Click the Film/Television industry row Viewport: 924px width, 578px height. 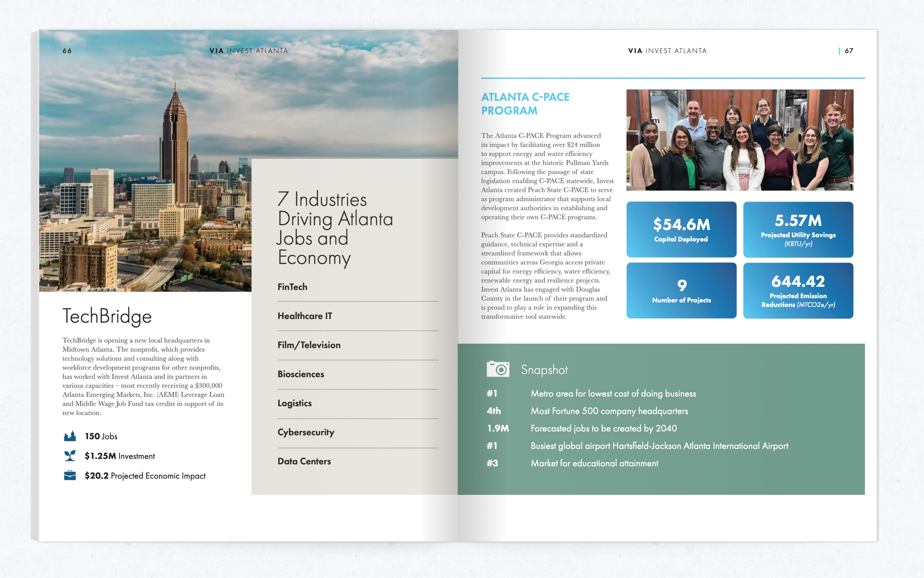(x=358, y=345)
